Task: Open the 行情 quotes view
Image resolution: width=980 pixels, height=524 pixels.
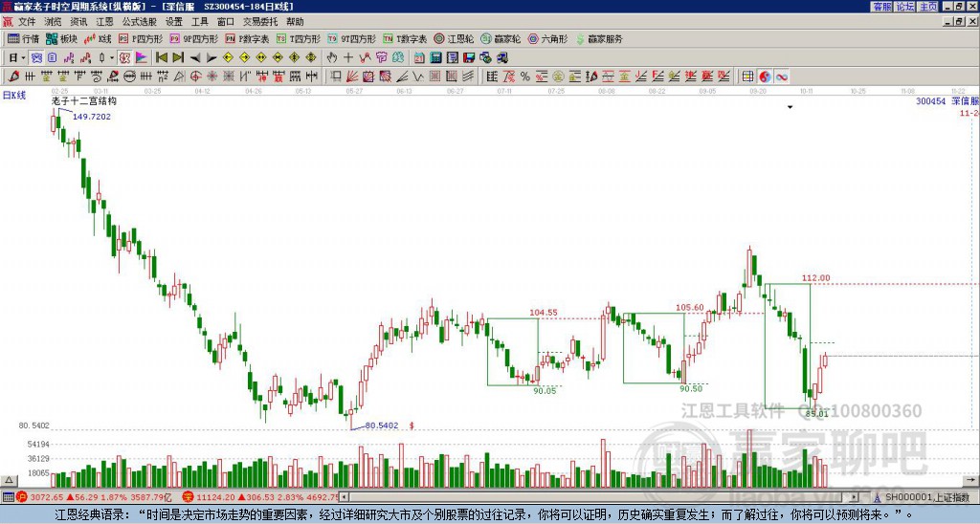Action: click(23, 38)
